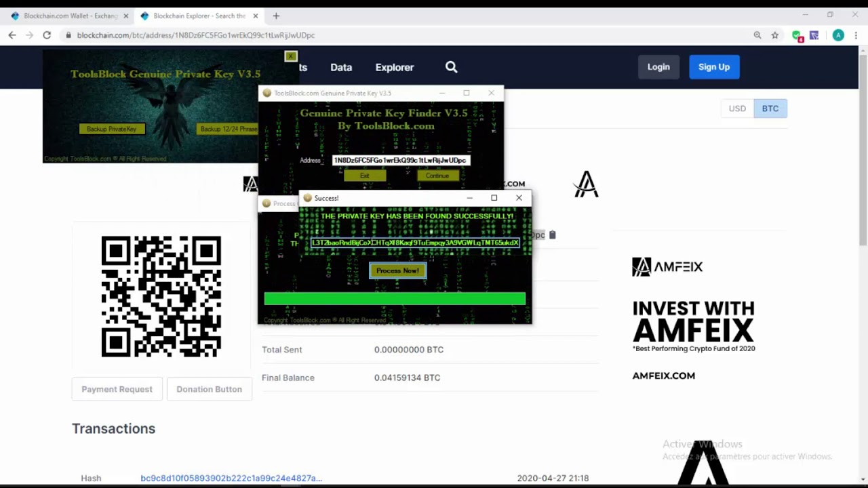Click the green progress bar in Success window

(395, 298)
